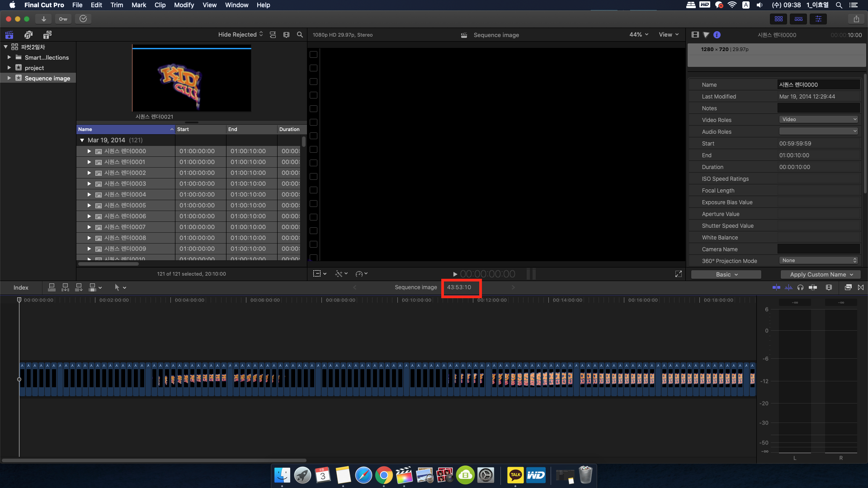Click the Import Media arrow icon
Screen dimensions: 868x488
43,19
